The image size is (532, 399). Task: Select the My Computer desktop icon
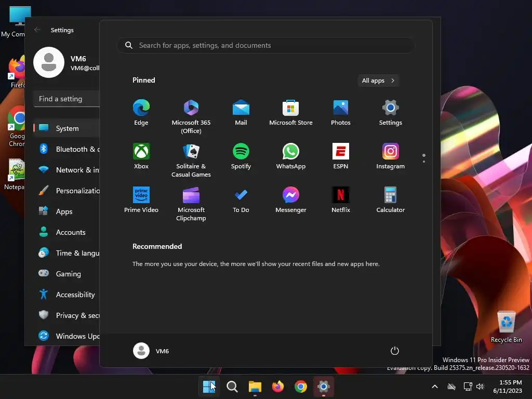click(14, 22)
